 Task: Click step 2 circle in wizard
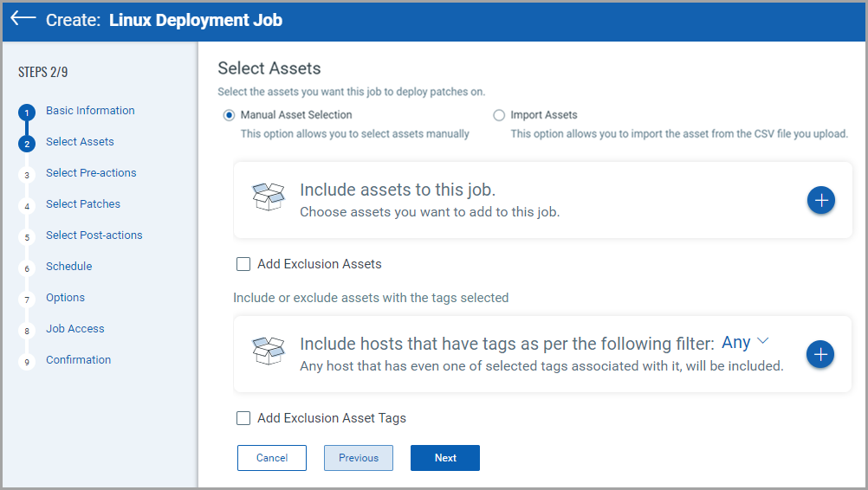click(x=27, y=144)
